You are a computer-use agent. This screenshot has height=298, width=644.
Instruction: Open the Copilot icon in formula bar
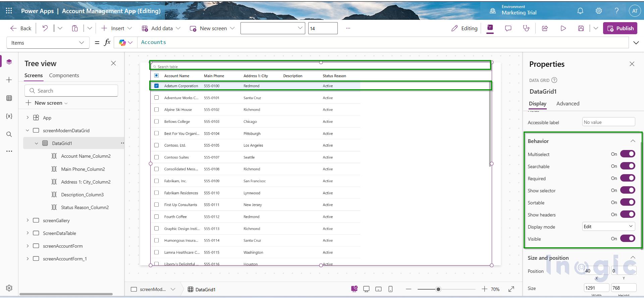coord(122,43)
